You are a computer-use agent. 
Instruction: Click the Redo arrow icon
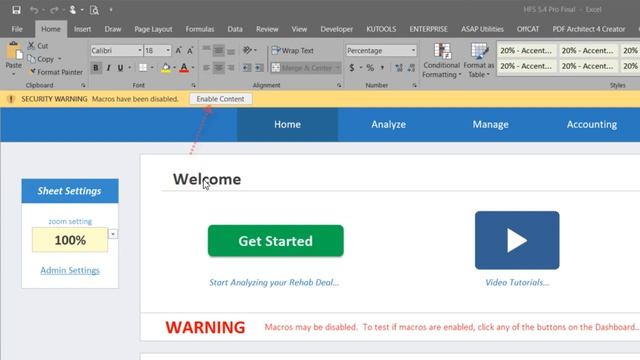(54, 10)
